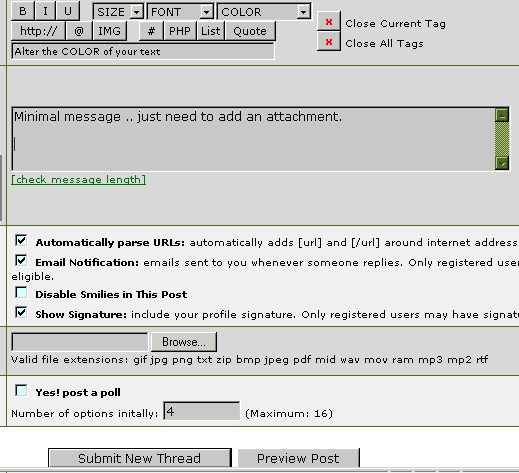Image resolution: width=519 pixels, height=473 pixels.
Task: Click the 'Valid file extensions' text line
Action: 249,360
